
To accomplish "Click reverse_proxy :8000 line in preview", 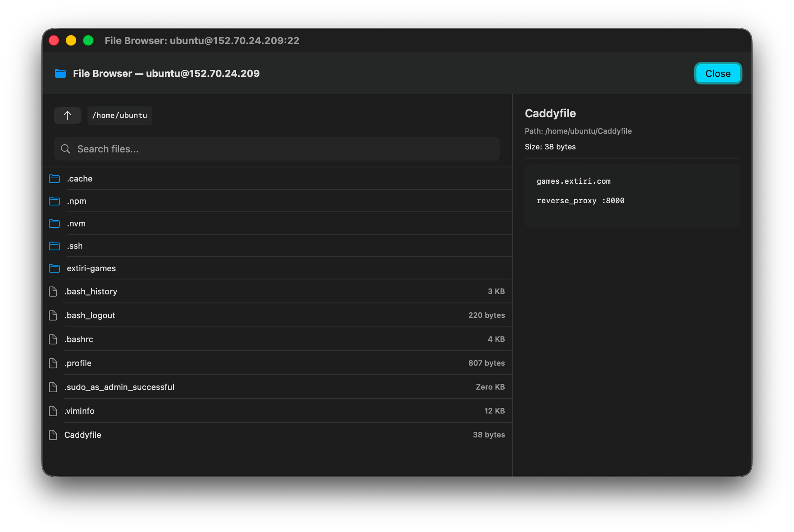I will (x=581, y=201).
